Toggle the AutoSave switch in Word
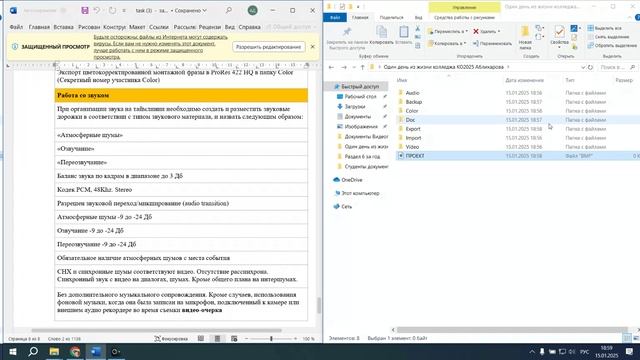Viewport: 640px width, 360px height. point(63,11)
